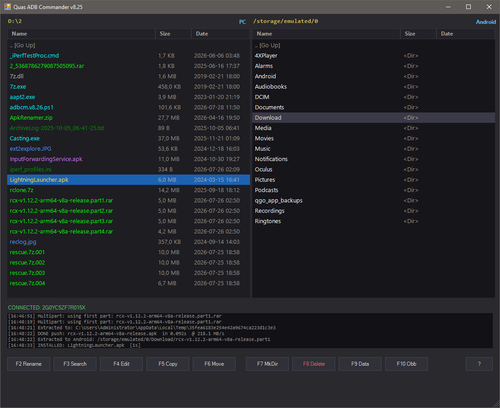Image resolution: width=500 pixels, height=408 pixels.
Task: Select iperf_profiles.ini file
Action: (128, 169)
